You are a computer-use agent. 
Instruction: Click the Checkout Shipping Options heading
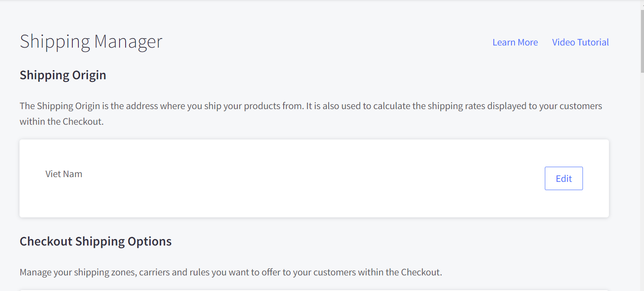[x=96, y=241]
